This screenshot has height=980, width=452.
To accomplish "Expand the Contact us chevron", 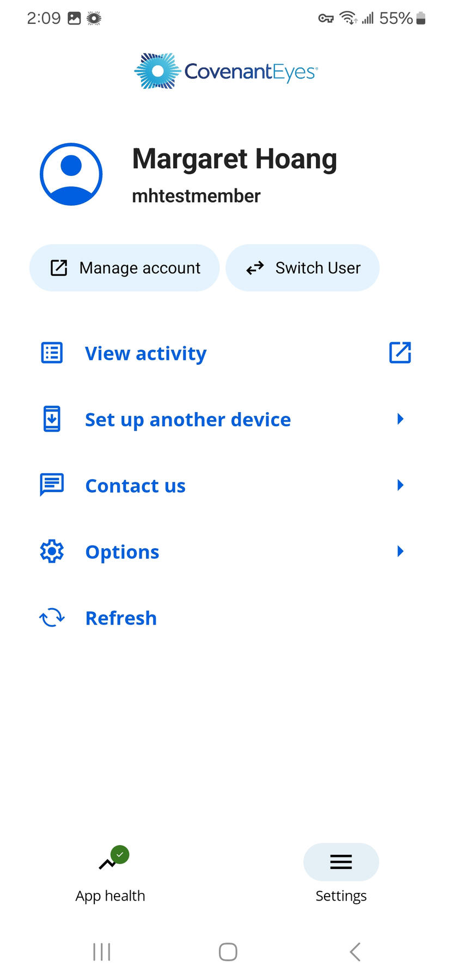I will (x=400, y=485).
